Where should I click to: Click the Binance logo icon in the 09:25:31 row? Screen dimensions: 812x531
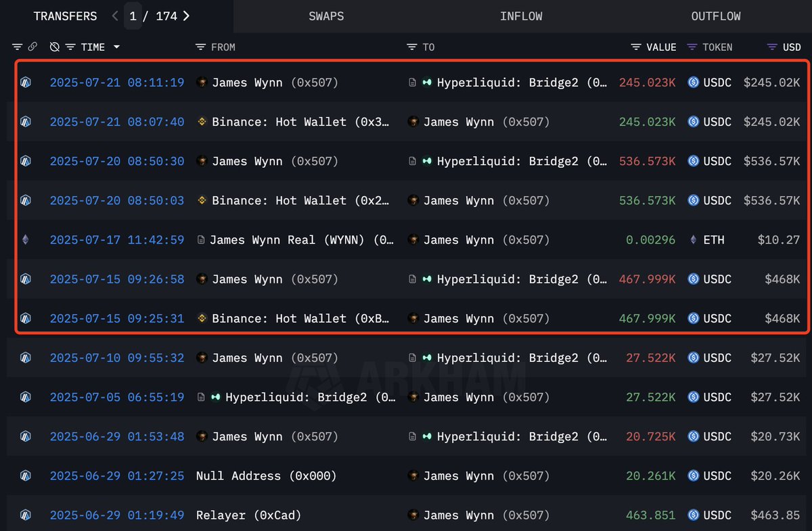click(x=202, y=318)
